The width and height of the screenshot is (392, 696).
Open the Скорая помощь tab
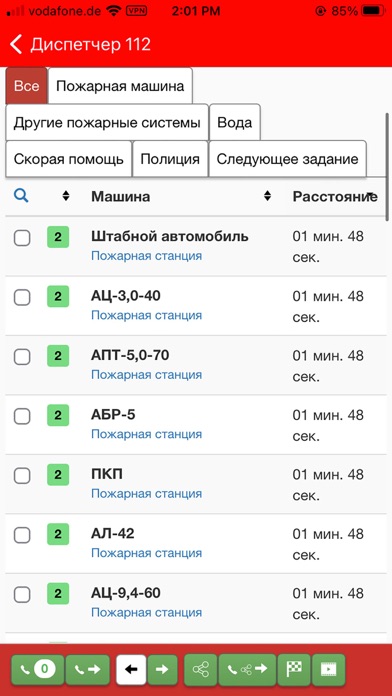coord(69,159)
